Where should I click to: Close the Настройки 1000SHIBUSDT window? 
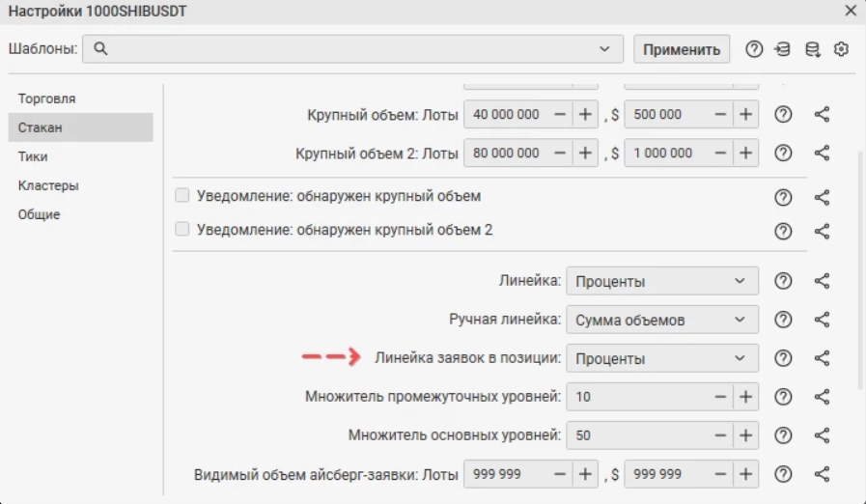point(852,11)
